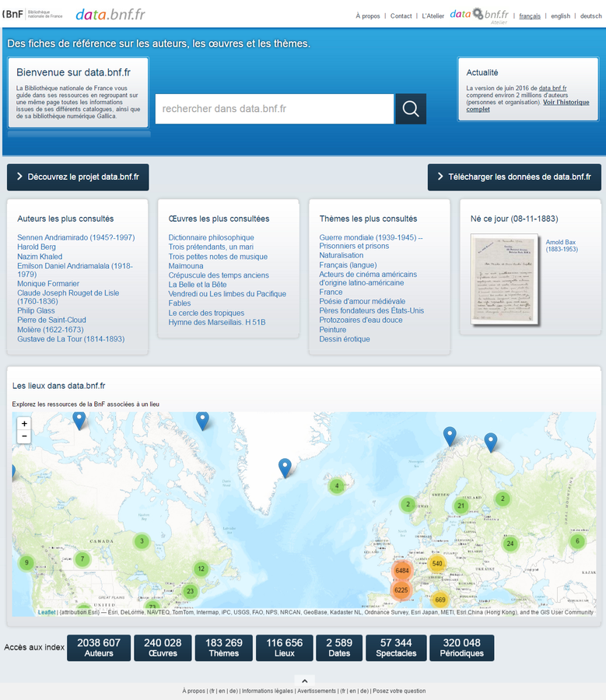Open author 'Nazim Khaled'
Image resolution: width=606 pixels, height=700 pixels.
point(40,257)
